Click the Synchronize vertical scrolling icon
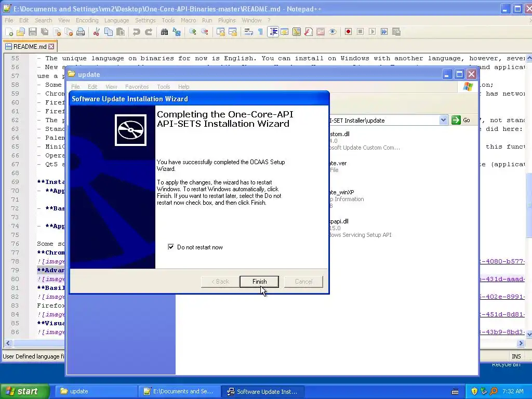 point(221,32)
